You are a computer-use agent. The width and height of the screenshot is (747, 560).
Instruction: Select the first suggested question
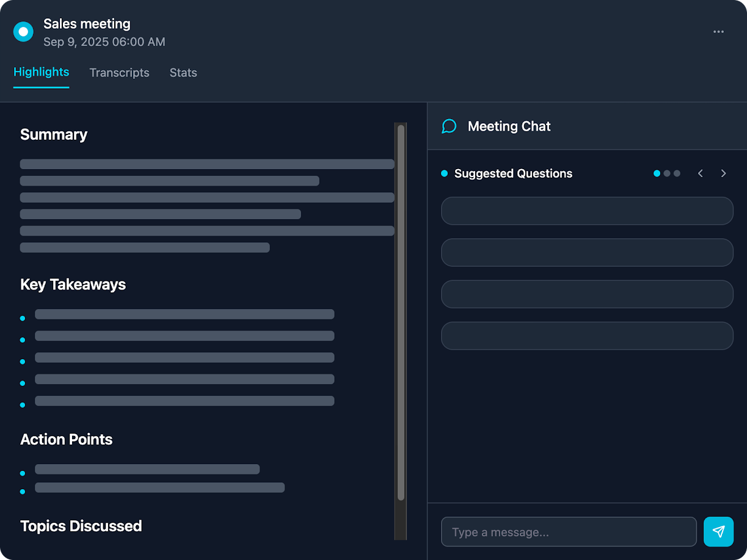[587, 211]
